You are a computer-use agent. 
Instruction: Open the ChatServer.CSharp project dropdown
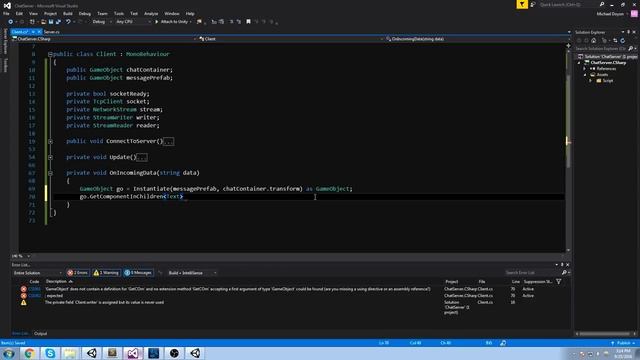click(x=104, y=39)
